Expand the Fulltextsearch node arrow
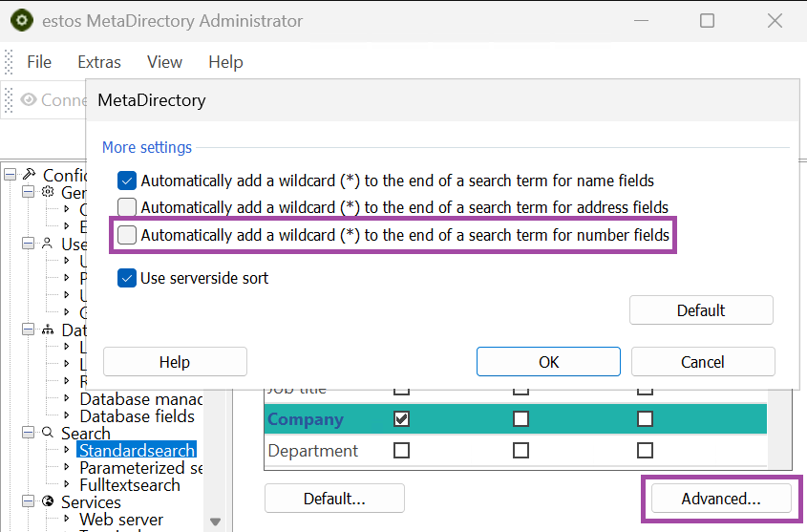This screenshot has width=807, height=532. point(67,484)
